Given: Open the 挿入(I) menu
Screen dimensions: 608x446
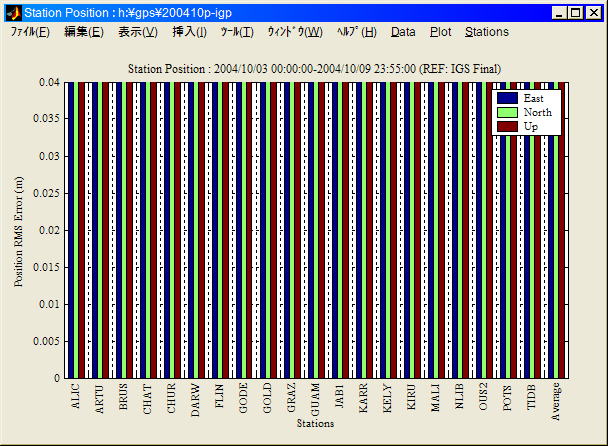Looking at the screenshot, I should [x=190, y=32].
